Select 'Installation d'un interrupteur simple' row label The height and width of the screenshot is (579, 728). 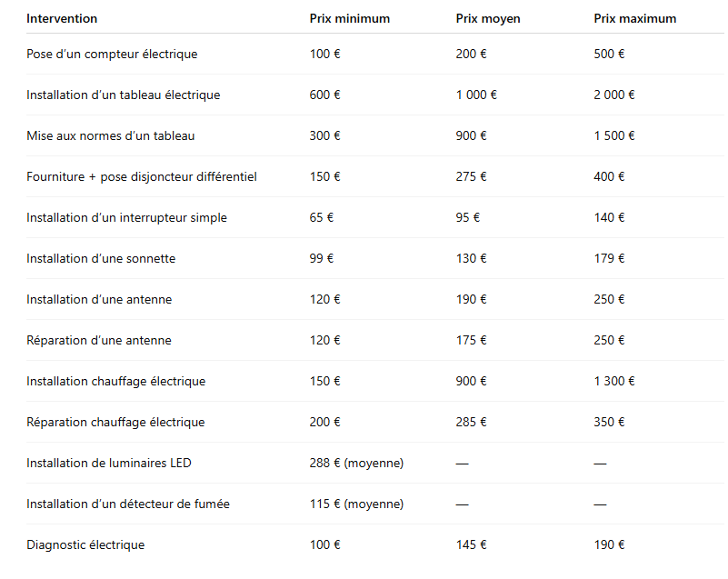pos(126,217)
